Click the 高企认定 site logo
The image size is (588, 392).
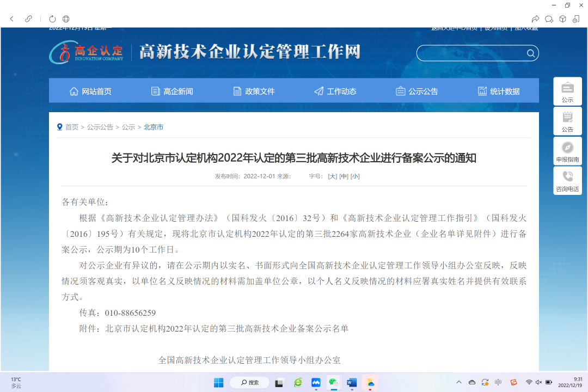point(87,53)
